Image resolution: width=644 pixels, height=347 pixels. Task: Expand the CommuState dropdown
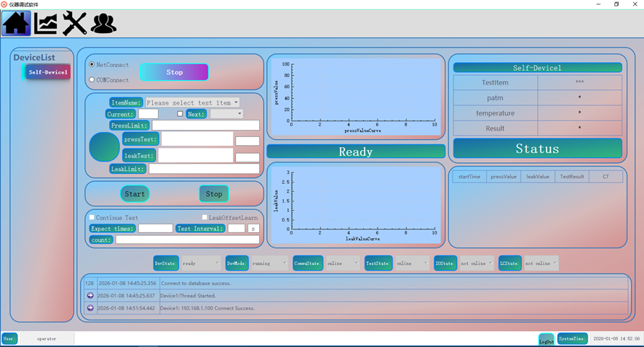[342, 264]
